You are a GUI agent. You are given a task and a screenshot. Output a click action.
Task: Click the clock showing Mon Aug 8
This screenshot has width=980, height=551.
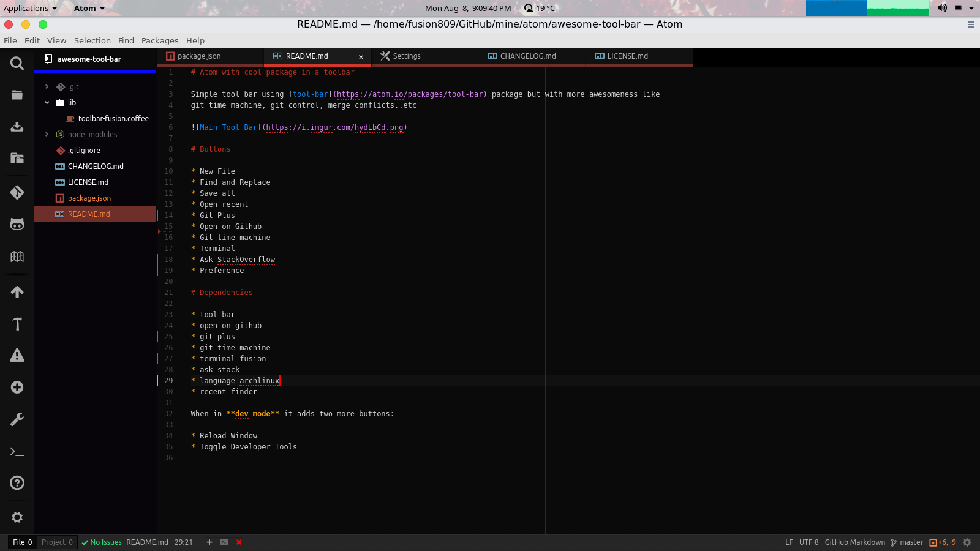tap(468, 8)
